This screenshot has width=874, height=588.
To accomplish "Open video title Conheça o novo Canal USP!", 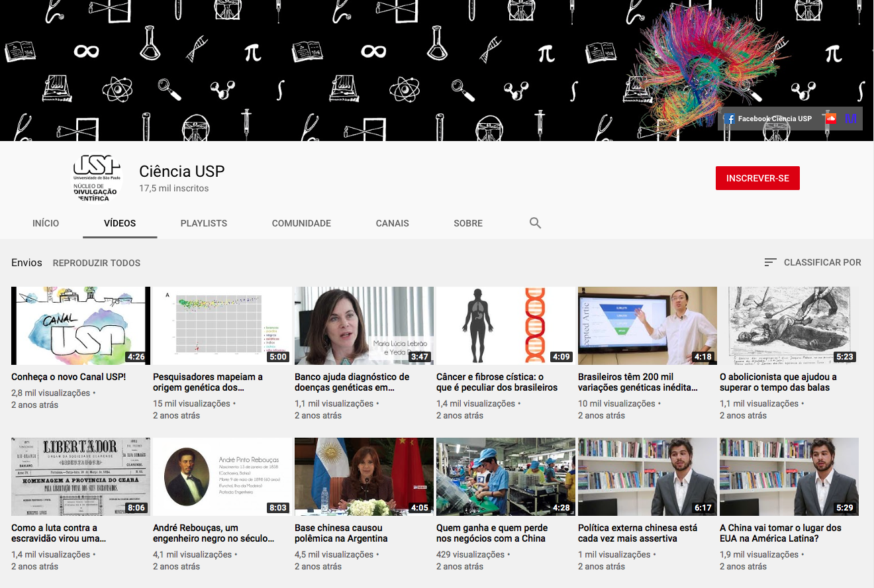I will click(x=68, y=377).
